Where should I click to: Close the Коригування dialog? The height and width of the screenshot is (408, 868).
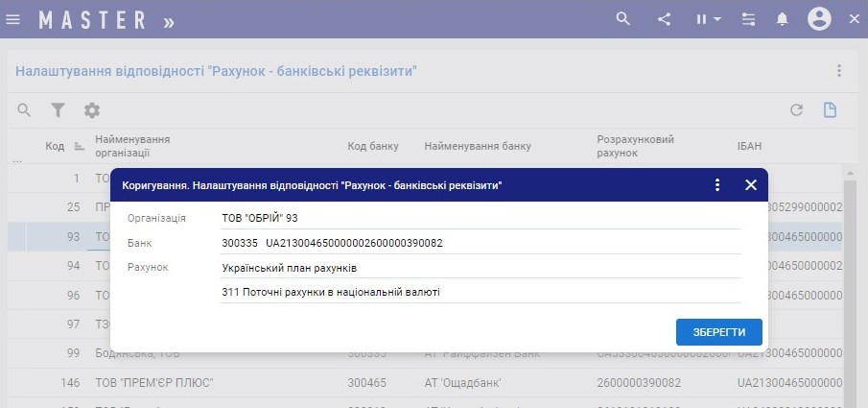751,184
